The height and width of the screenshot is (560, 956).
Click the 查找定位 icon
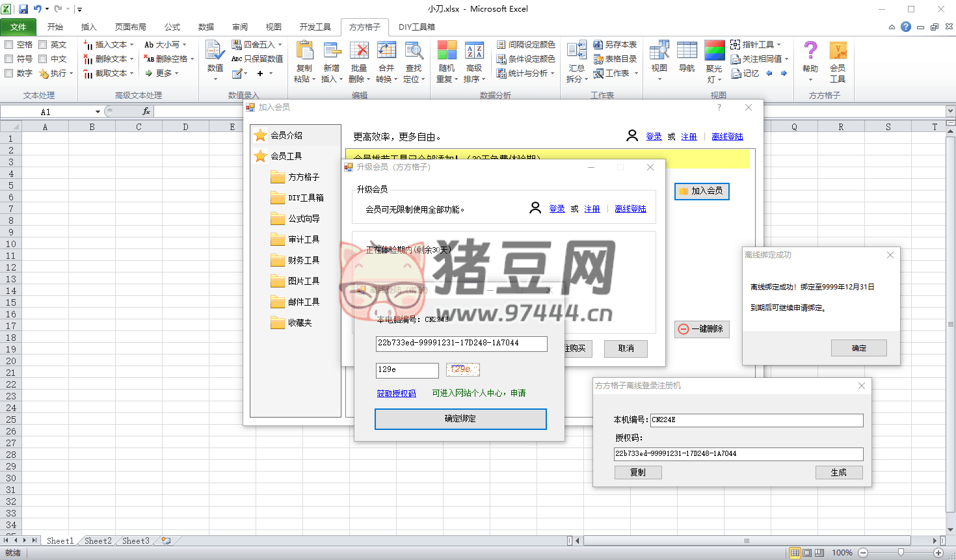(413, 59)
